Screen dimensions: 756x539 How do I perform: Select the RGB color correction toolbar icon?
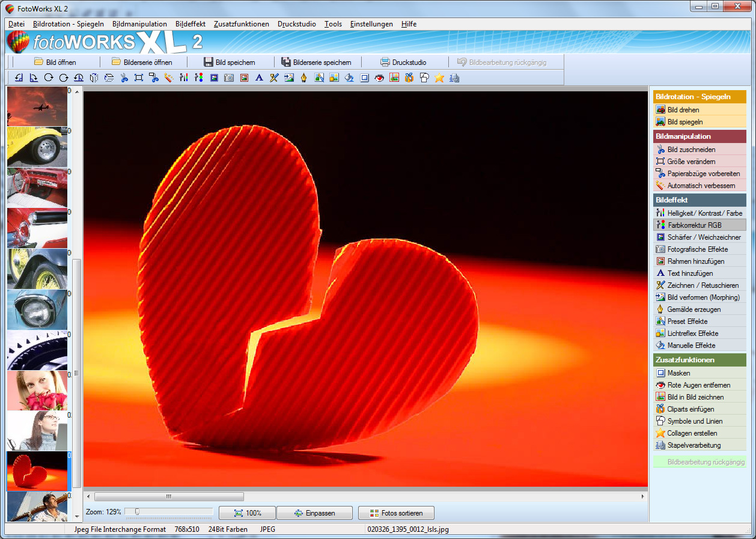click(x=199, y=78)
